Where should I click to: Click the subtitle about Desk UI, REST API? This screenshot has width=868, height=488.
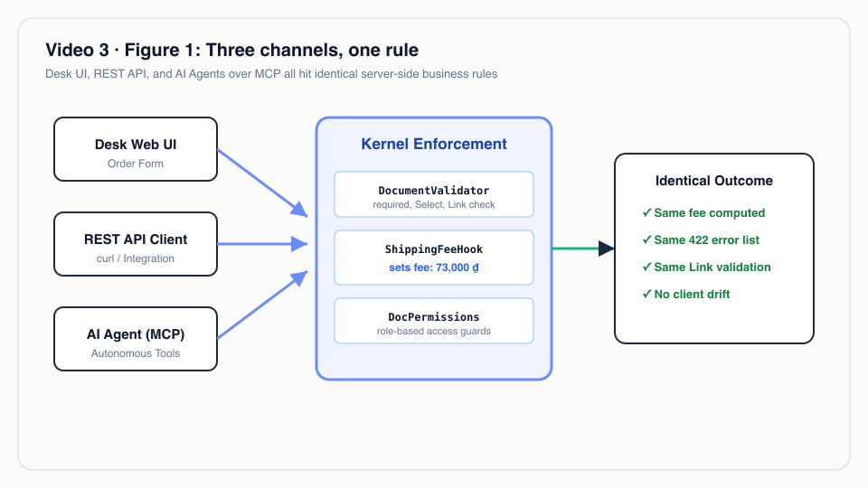(x=271, y=74)
